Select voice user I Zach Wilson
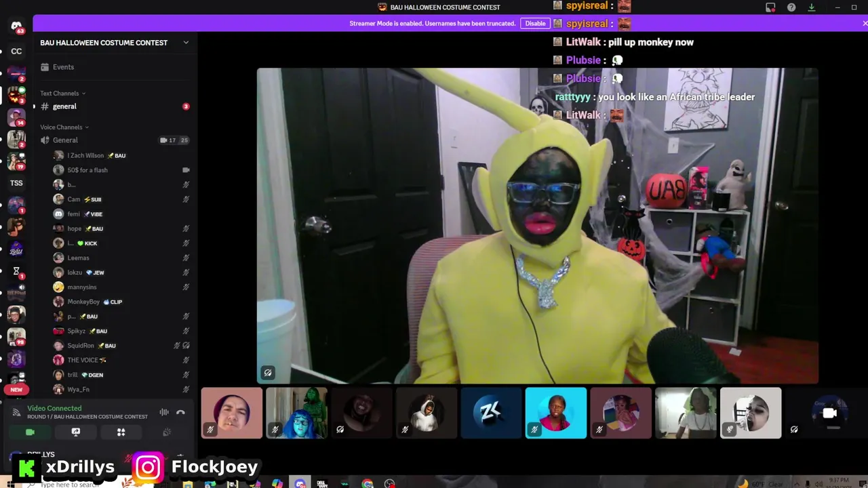This screenshot has width=868, height=488. point(122,155)
